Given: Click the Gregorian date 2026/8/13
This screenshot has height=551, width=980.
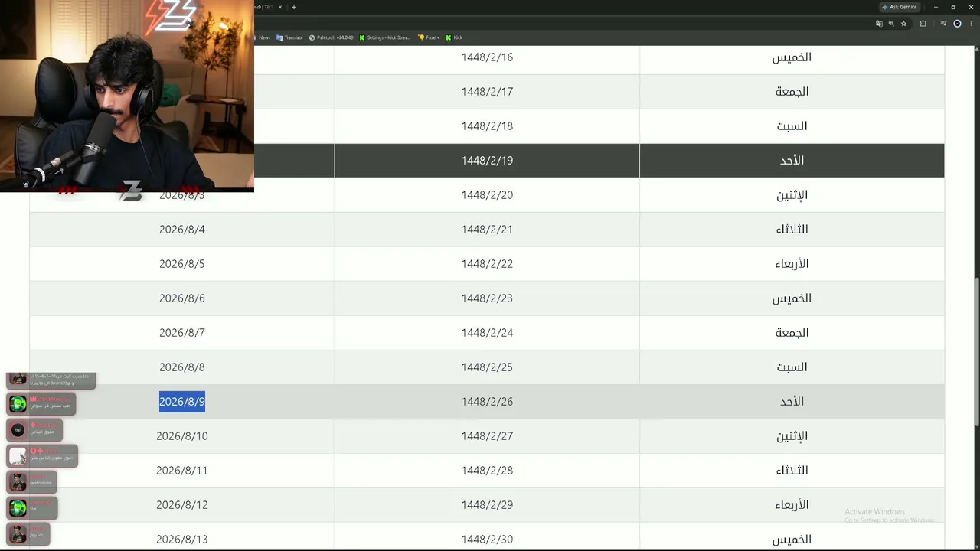Looking at the screenshot, I should point(182,540).
